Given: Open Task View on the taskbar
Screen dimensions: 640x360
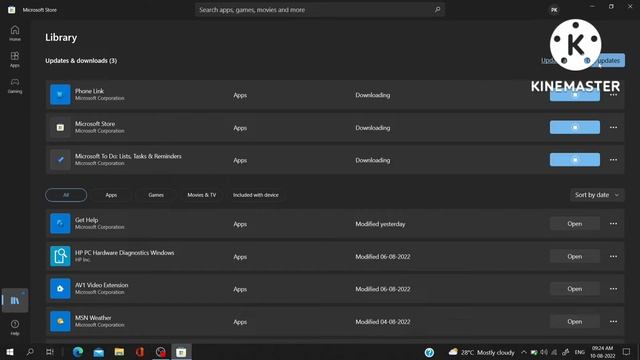Looking at the screenshot, I should pos(50,352).
